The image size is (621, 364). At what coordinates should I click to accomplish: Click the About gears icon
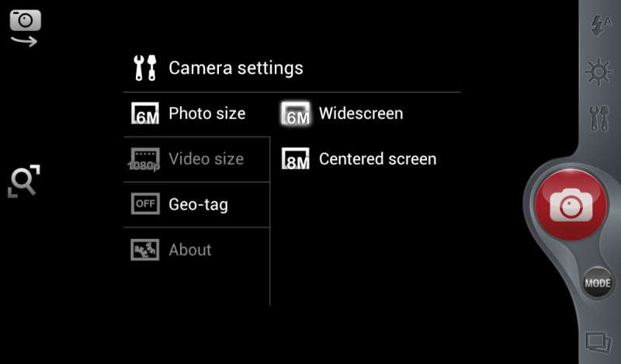[145, 250]
